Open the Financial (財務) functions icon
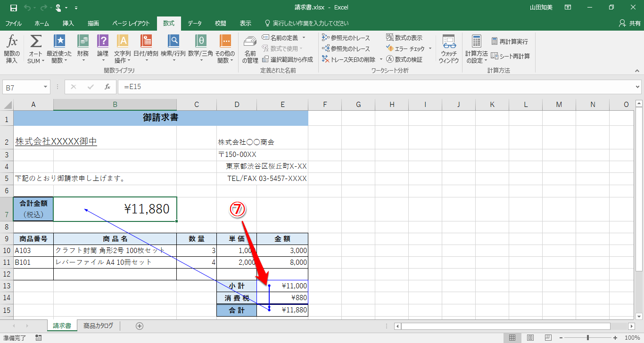The height and width of the screenshot is (343, 644). (x=83, y=41)
